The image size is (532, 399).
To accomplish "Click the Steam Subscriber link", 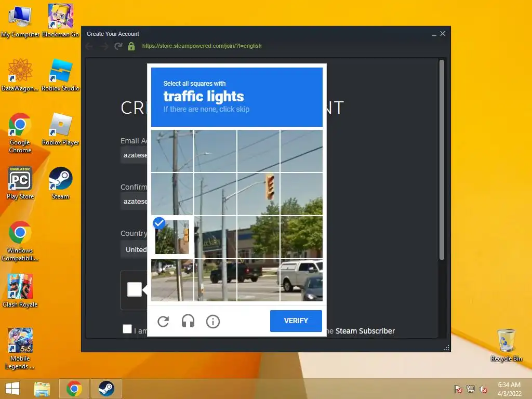I will point(365,331).
